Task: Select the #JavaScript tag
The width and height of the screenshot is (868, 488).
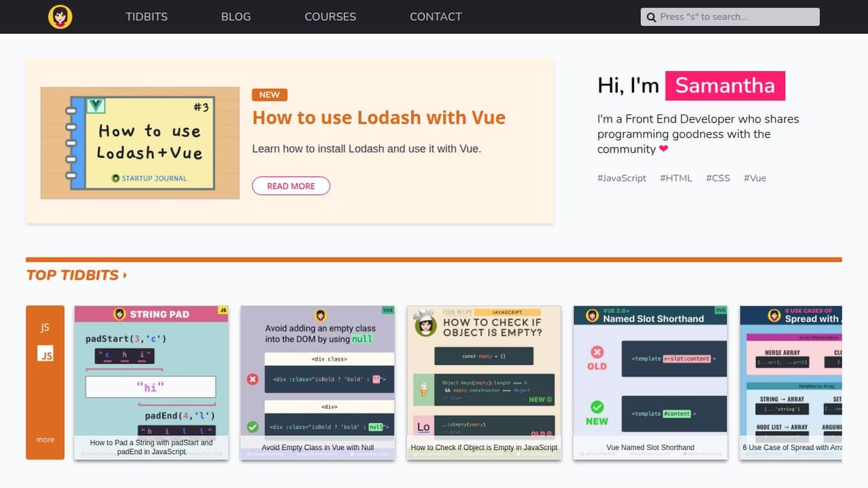Action: 622,178
